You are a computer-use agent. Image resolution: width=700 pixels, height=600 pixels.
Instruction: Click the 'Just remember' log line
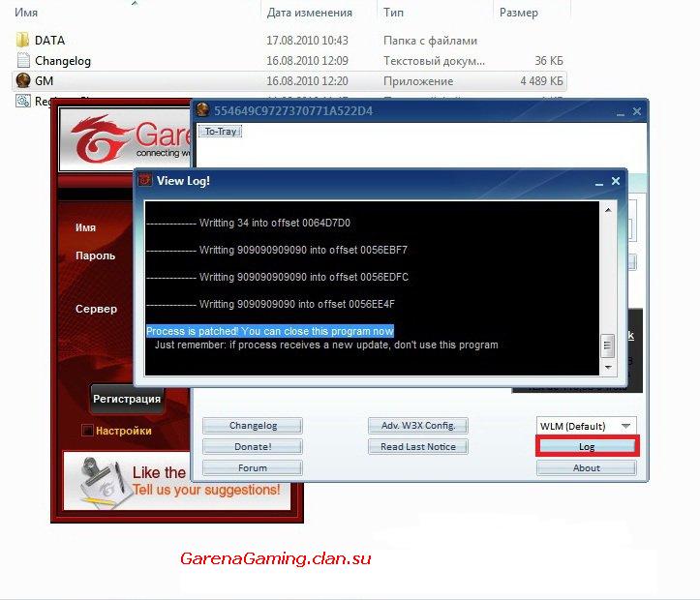(326, 345)
